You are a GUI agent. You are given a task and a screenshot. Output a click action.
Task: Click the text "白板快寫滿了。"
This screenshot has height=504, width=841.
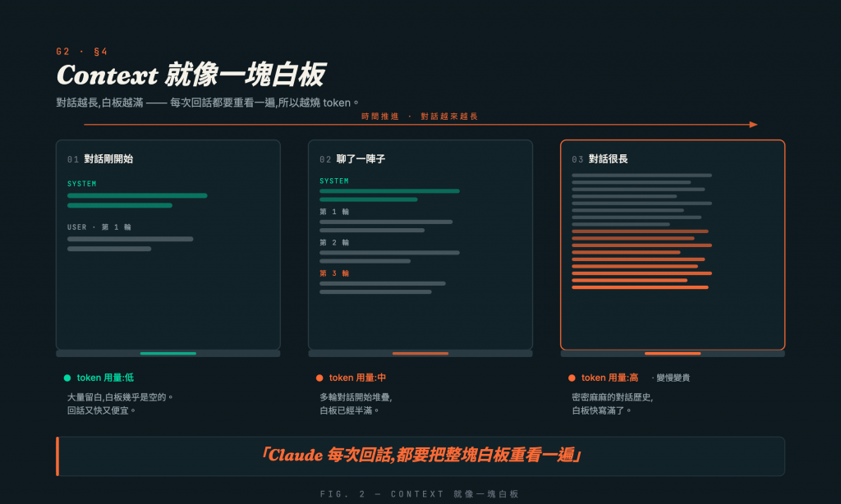point(602,410)
